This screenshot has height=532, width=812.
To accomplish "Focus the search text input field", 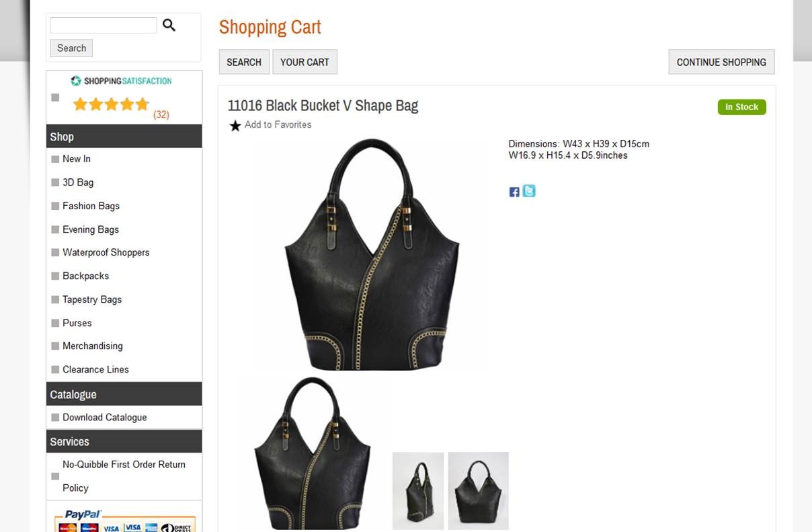I will (104, 26).
